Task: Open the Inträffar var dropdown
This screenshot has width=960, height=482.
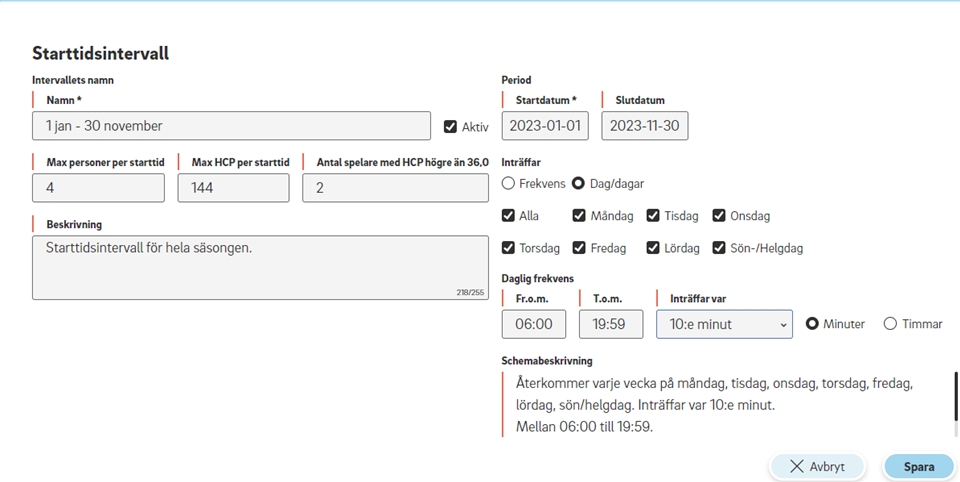Action: [x=724, y=324]
